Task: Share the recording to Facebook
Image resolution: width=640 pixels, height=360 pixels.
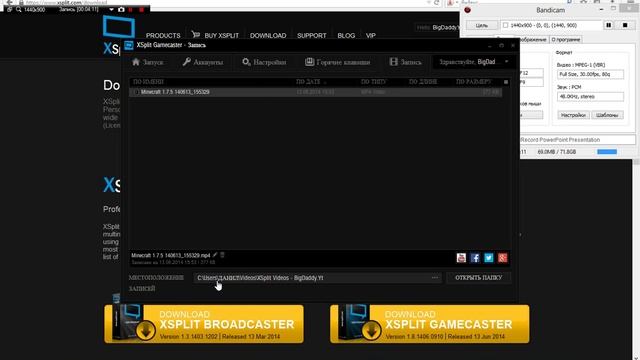Action: point(475,258)
